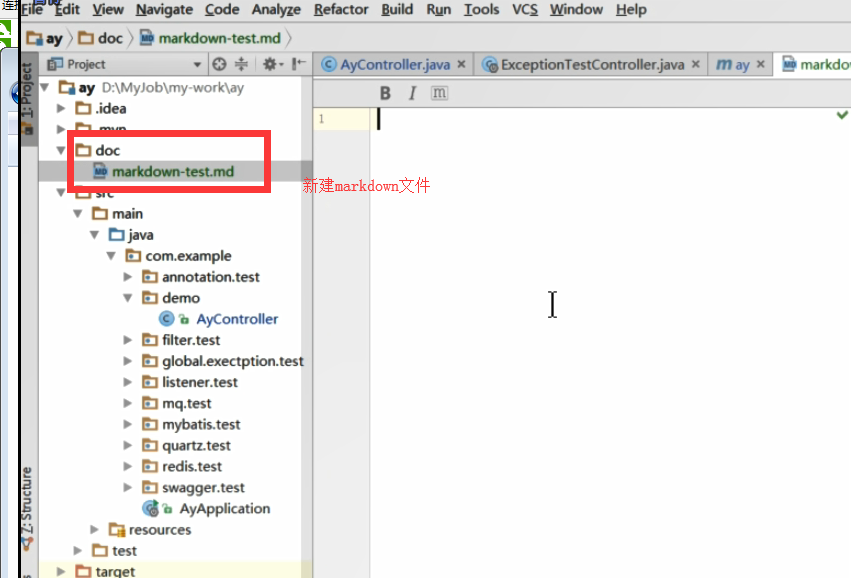Open the File menu
This screenshot has height=578, width=851.
click(x=31, y=10)
